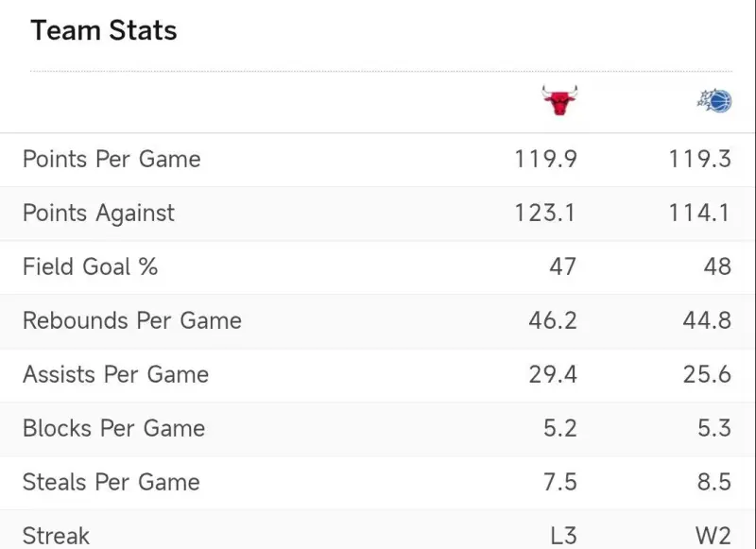Viewport: 756px width, 549px height.
Task: Click the 29.4 assists value
Action: coord(552,374)
